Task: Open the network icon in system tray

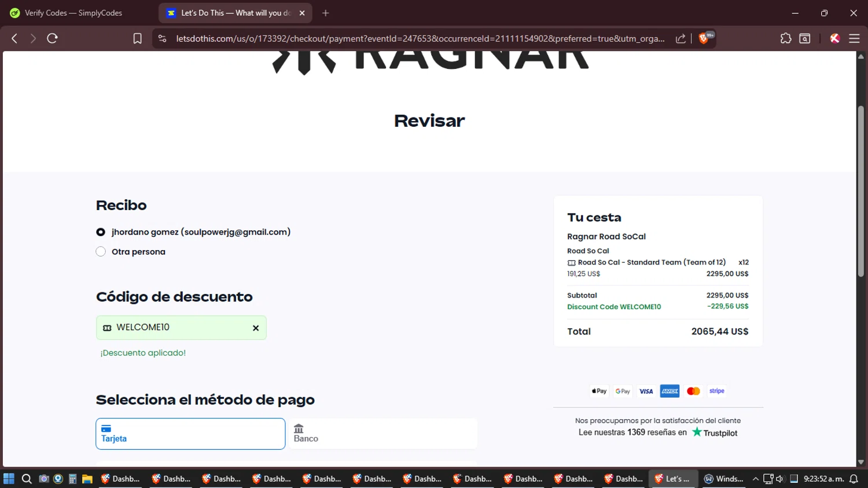Action: tap(768, 479)
